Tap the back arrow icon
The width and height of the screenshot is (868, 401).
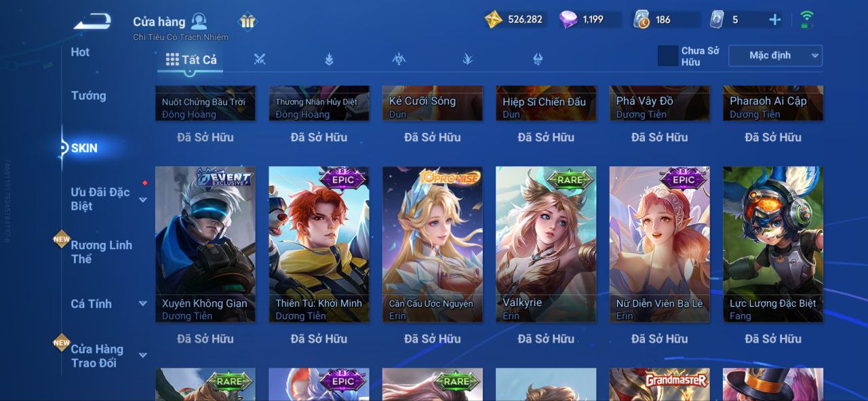click(92, 21)
